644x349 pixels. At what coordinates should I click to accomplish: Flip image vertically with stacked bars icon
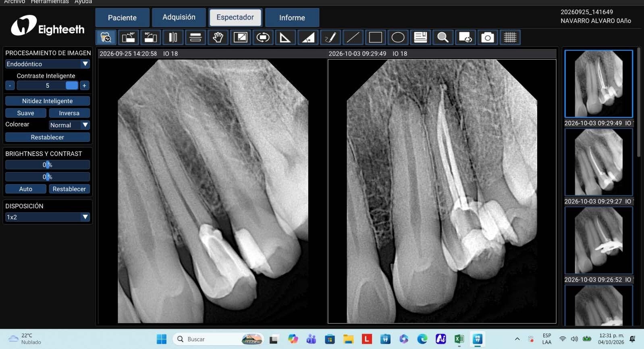pos(195,37)
